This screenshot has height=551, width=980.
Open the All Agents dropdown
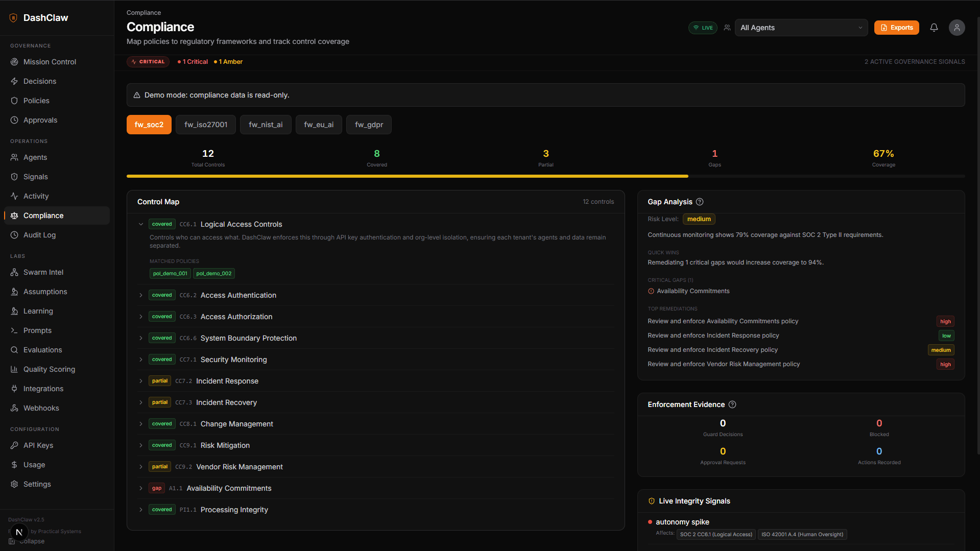(801, 28)
